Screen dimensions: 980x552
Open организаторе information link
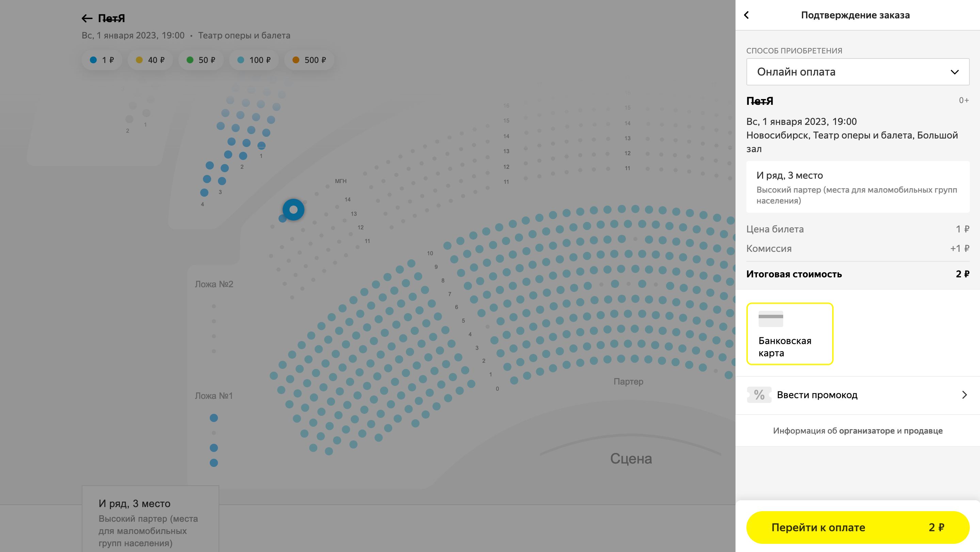point(867,431)
